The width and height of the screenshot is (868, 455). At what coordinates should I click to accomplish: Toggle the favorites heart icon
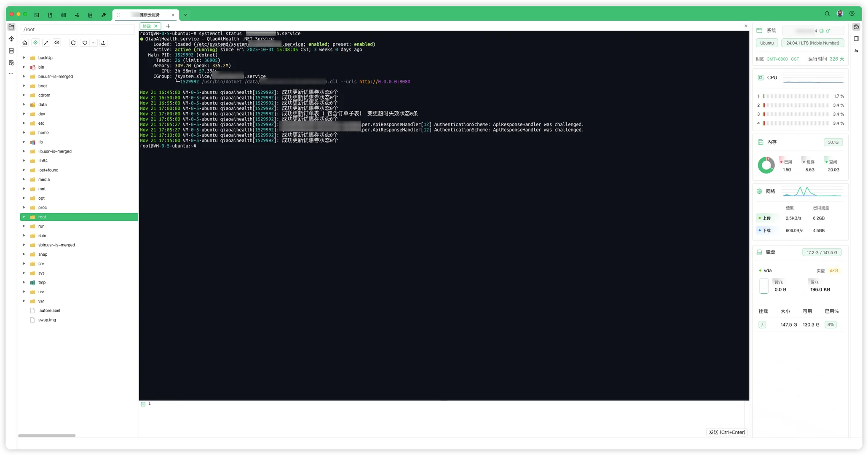point(85,43)
